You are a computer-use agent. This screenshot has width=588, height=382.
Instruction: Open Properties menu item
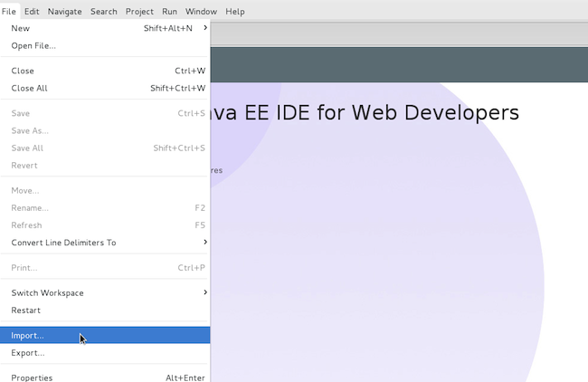[x=105, y=376]
